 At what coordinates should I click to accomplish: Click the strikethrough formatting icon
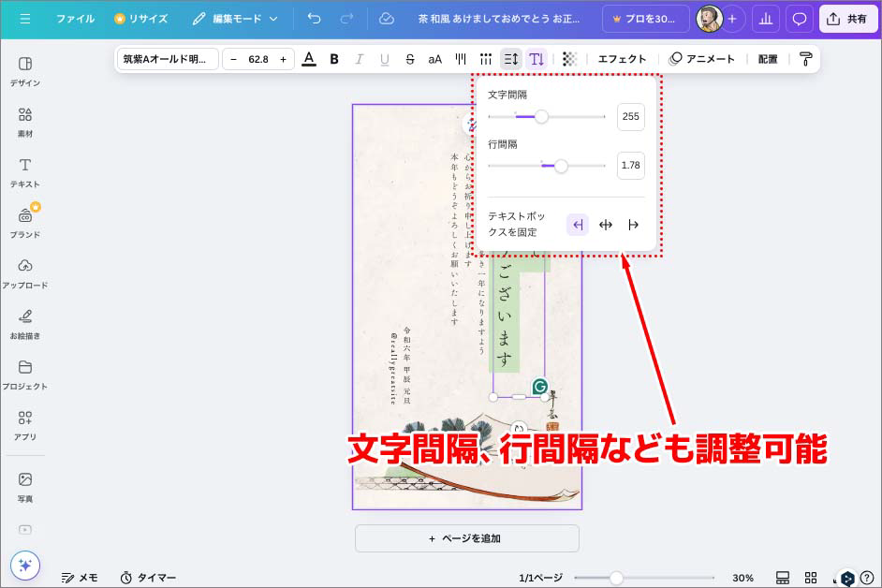[x=410, y=58]
